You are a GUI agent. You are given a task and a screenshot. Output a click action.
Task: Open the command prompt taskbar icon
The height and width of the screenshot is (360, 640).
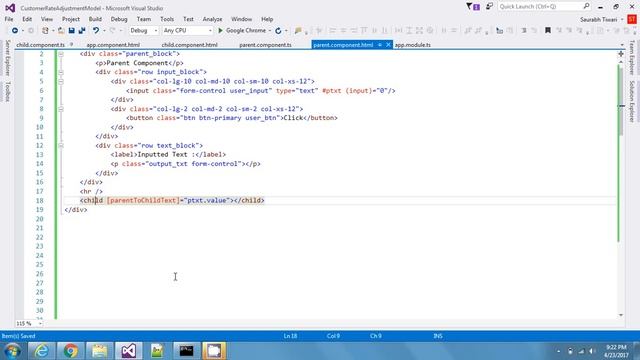(x=186, y=351)
